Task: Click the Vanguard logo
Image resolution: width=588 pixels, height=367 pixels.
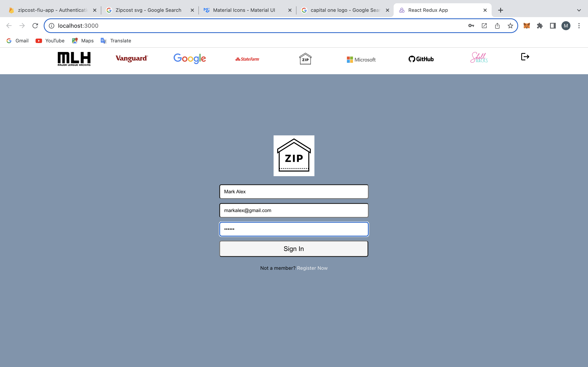Action: (x=131, y=59)
